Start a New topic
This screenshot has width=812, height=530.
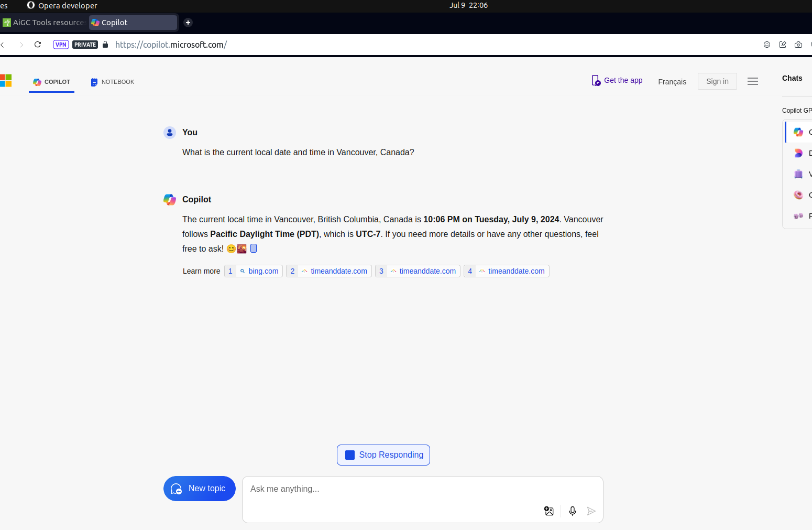200,489
